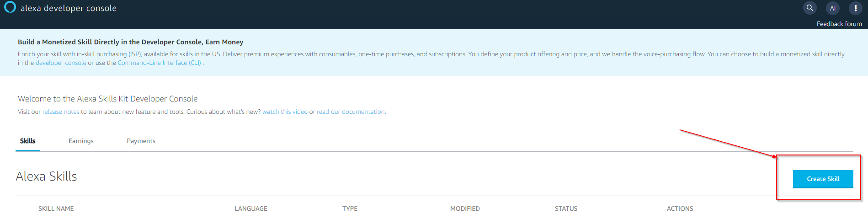Switch to the Earnings tab
Screen dimensions: 868x224
tap(81, 141)
